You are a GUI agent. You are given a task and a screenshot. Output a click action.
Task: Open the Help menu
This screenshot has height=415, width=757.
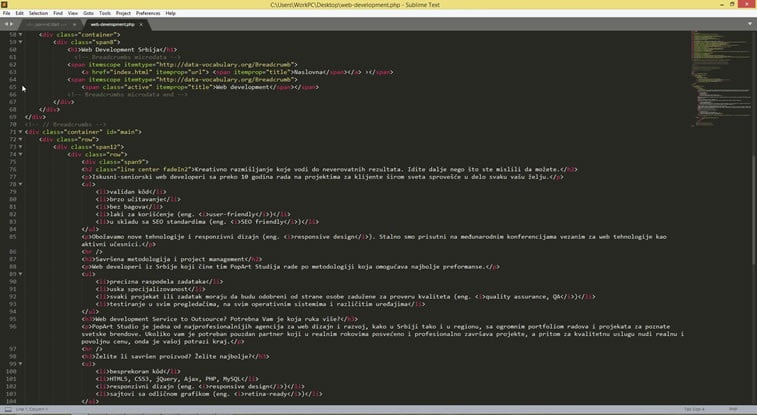click(170, 13)
